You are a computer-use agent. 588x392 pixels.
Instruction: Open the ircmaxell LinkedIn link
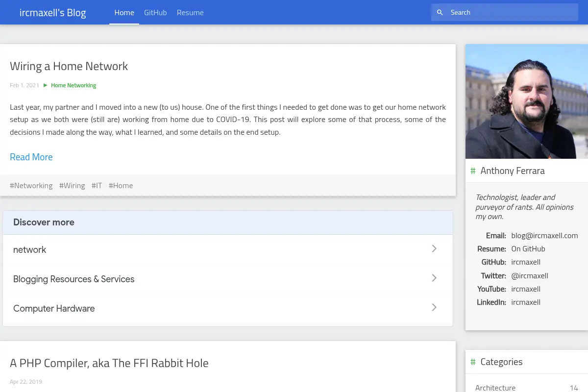[526, 302]
